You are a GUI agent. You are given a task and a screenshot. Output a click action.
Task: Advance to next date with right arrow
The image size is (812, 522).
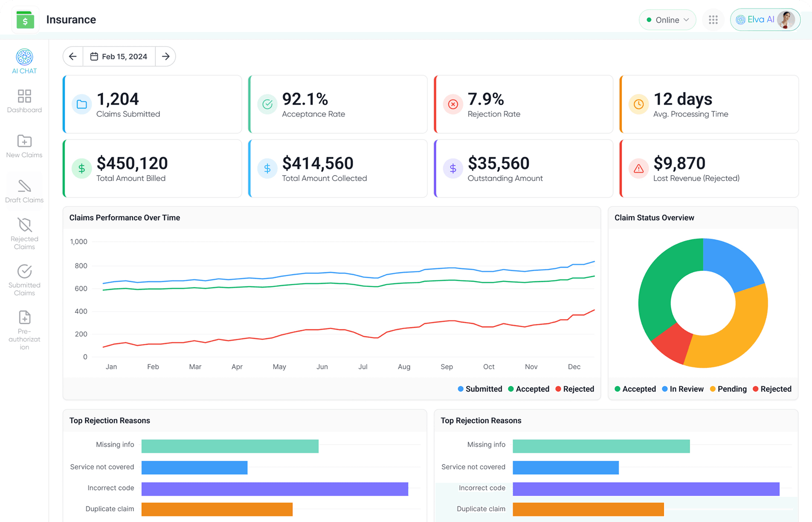(165, 57)
